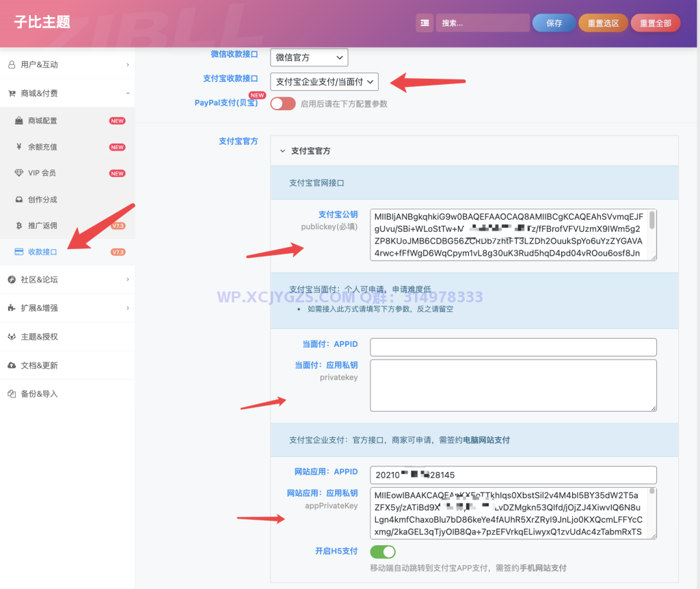700x589 pixels.
Task: Click the 当面付 APPID input field
Action: click(x=513, y=347)
